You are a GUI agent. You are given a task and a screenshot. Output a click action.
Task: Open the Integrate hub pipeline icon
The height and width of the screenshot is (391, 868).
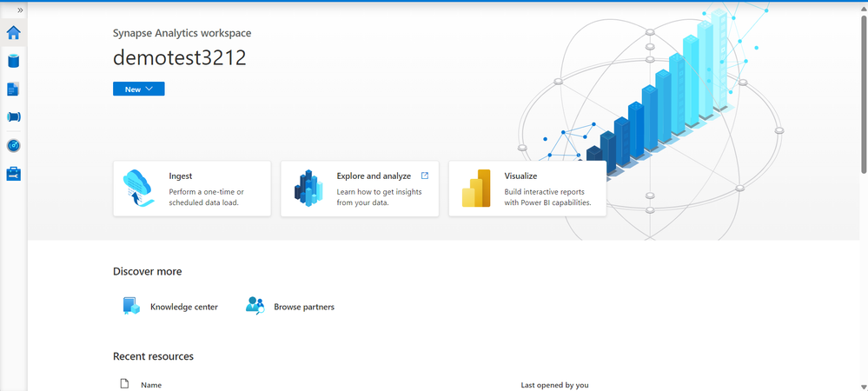13,116
